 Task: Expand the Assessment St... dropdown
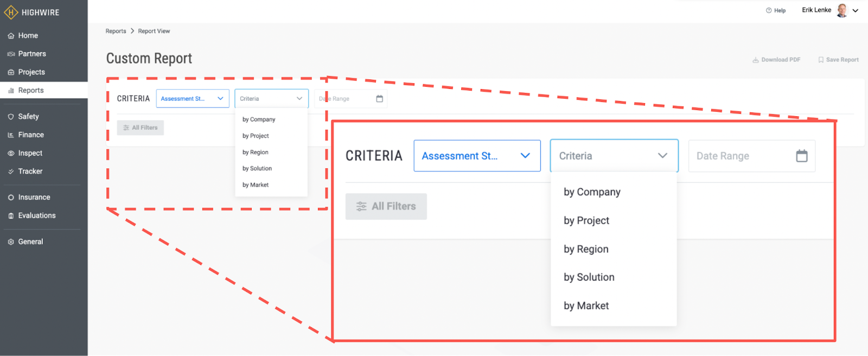[x=193, y=99]
